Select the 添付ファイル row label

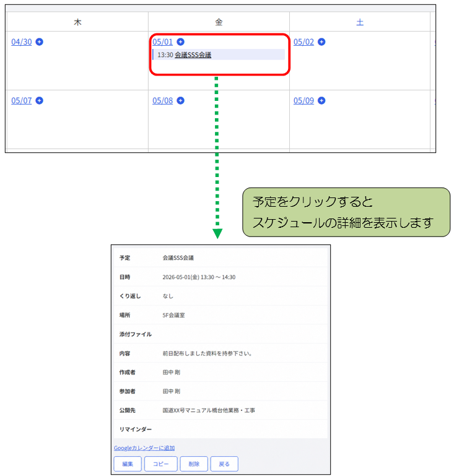[x=136, y=334]
